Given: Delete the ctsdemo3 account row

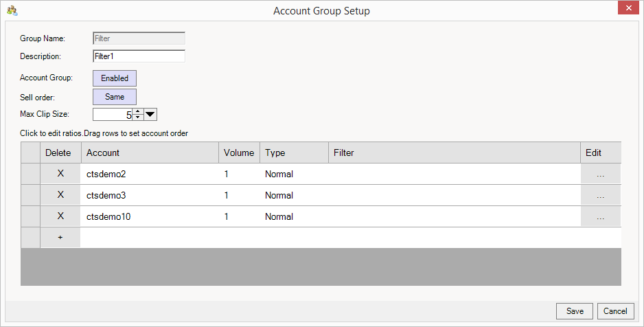Looking at the screenshot, I should 60,195.
